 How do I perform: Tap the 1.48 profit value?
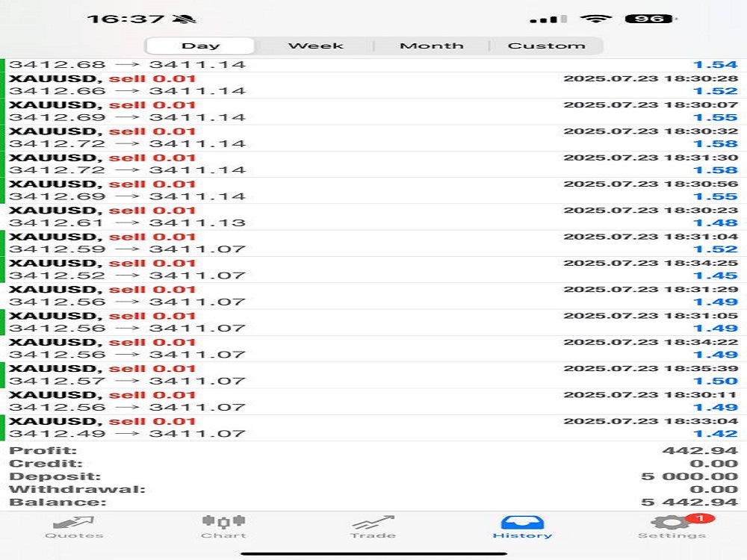[x=715, y=223]
